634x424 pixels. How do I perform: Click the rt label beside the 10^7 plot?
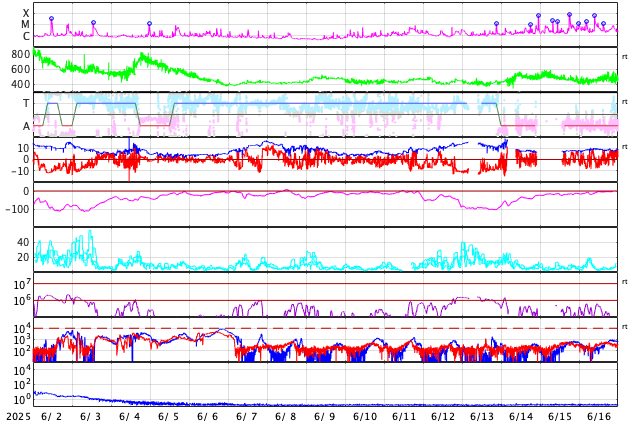click(625, 282)
